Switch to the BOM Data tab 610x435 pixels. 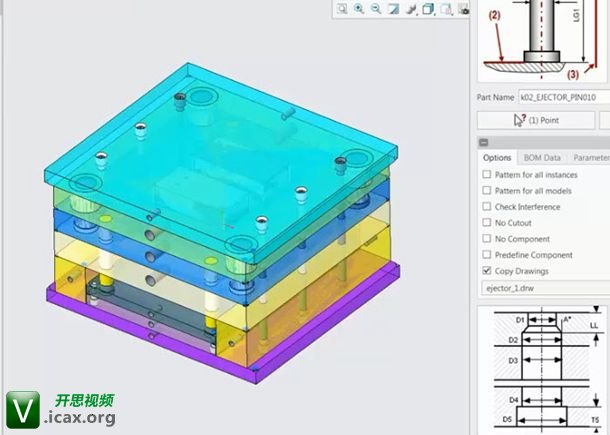click(542, 158)
